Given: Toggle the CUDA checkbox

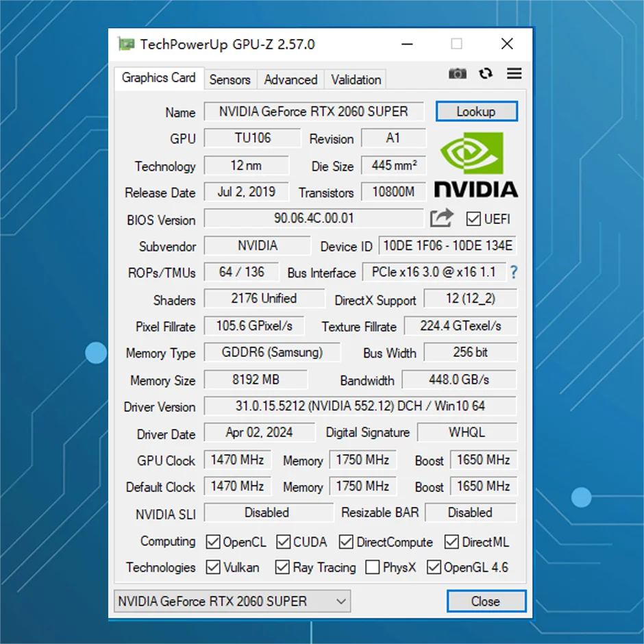Looking at the screenshot, I should pyautogui.click(x=284, y=542).
